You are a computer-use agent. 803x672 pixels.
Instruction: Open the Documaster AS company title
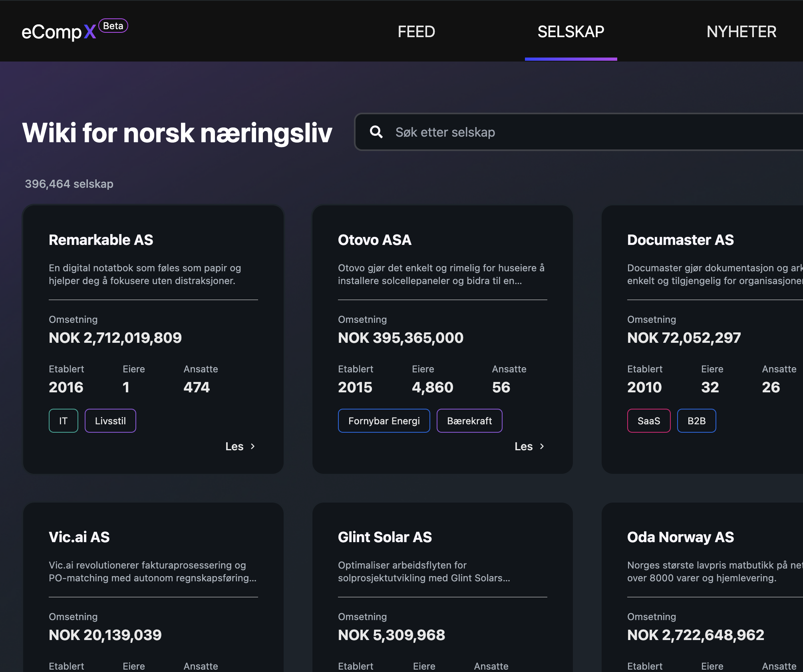point(681,240)
